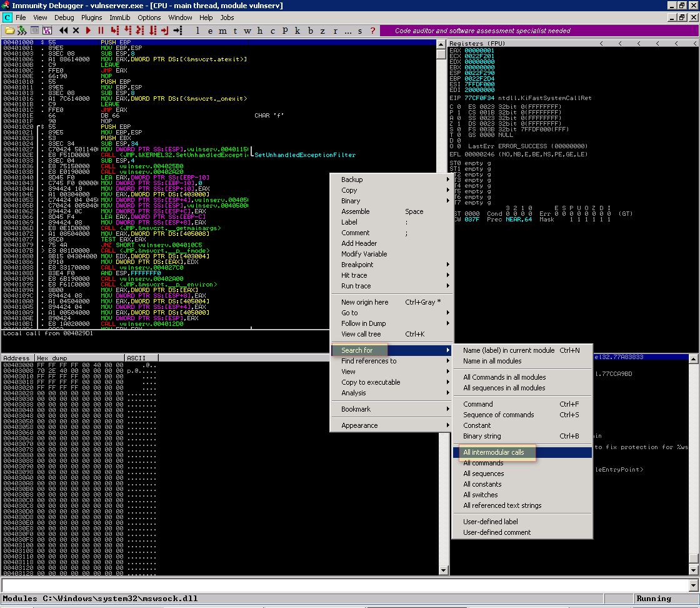Image resolution: width=700 pixels, height=608 pixels.
Task: Select Binary string search option
Action: click(x=522, y=436)
